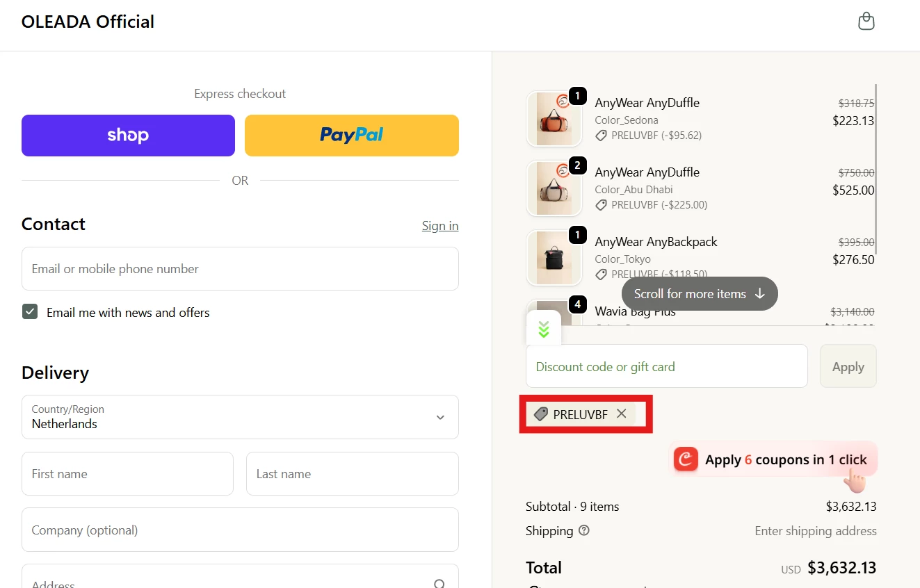Remove the PRELUVBF code with the X
920x588 pixels.
621,414
